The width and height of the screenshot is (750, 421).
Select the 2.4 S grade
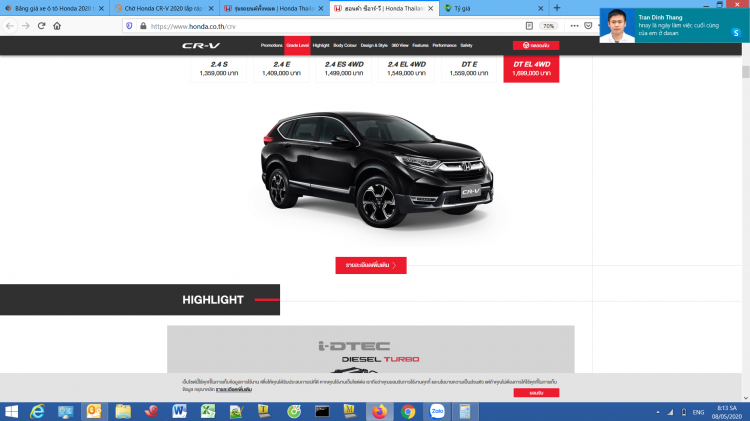[x=219, y=68]
